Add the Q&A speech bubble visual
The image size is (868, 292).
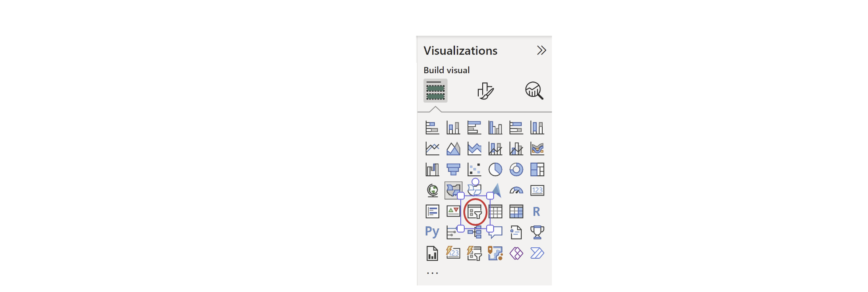495,232
